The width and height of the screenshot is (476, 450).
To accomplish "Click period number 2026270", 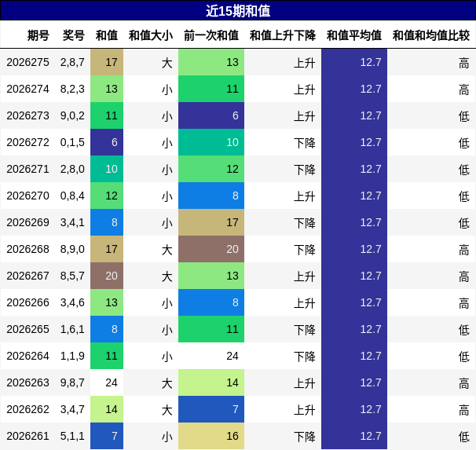I will coord(28,196).
